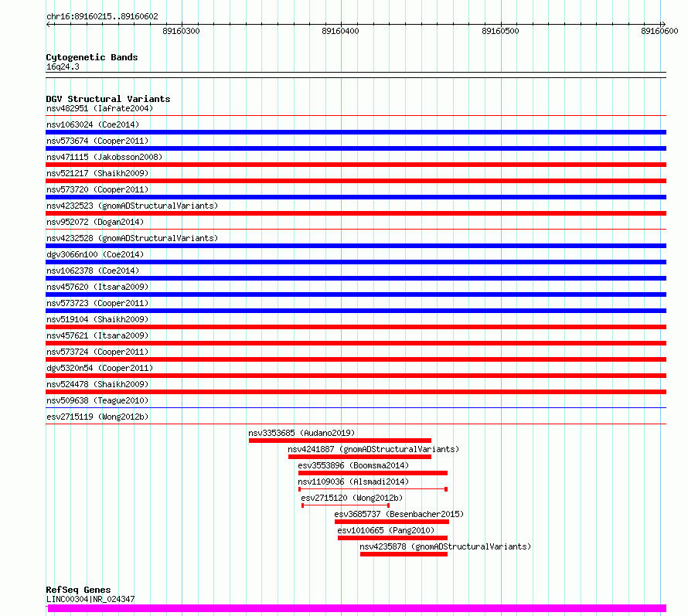Screen dimensions: 688x616
Task: Click the right arrow on the ruler
Action: (x=663, y=24)
